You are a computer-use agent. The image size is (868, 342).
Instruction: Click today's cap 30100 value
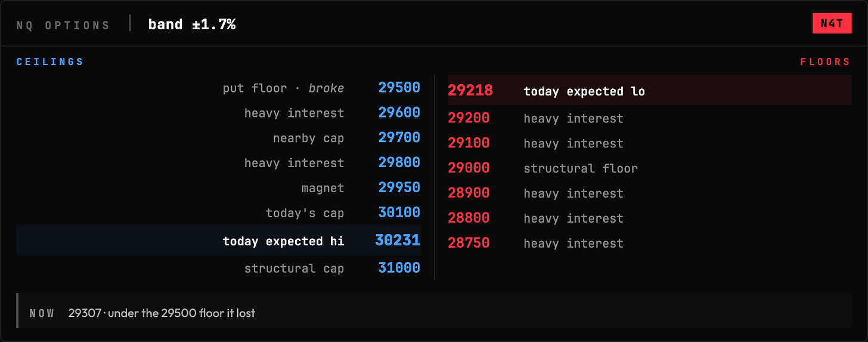coord(399,212)
